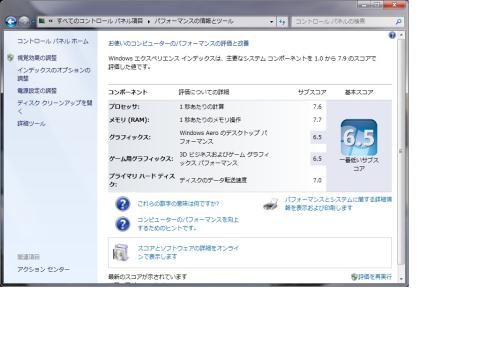Select breadcrumb すべてのコントロール パネル項目
480x360 pixels.
point(100,21)
